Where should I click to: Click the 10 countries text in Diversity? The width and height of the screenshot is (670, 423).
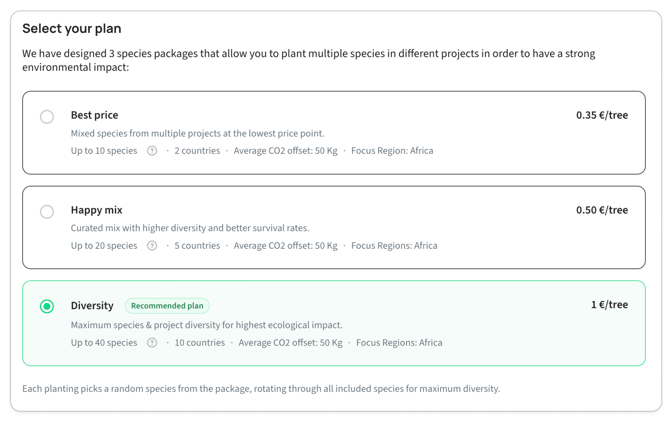(200, 343)
